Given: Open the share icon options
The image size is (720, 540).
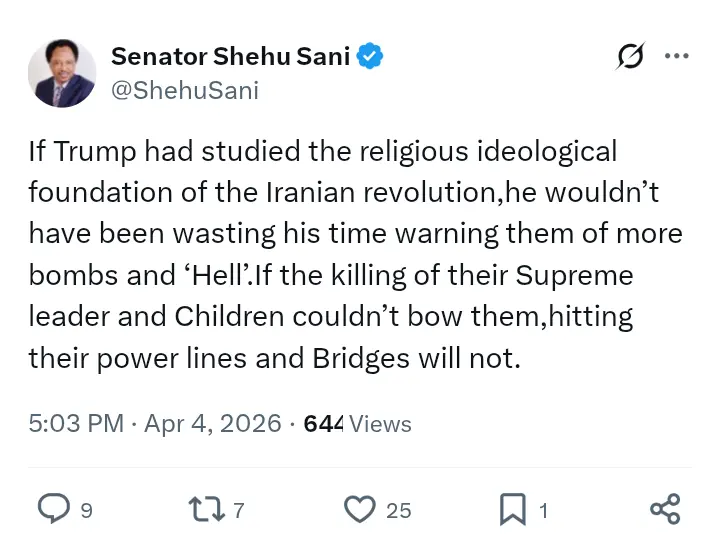Looking at the screenshot, I should click(665, 509).
